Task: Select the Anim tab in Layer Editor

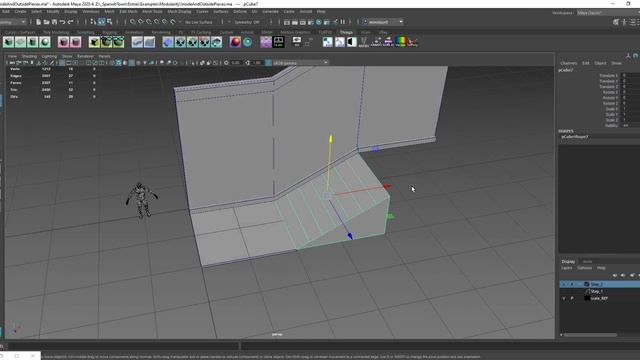Action: [587, 261]
